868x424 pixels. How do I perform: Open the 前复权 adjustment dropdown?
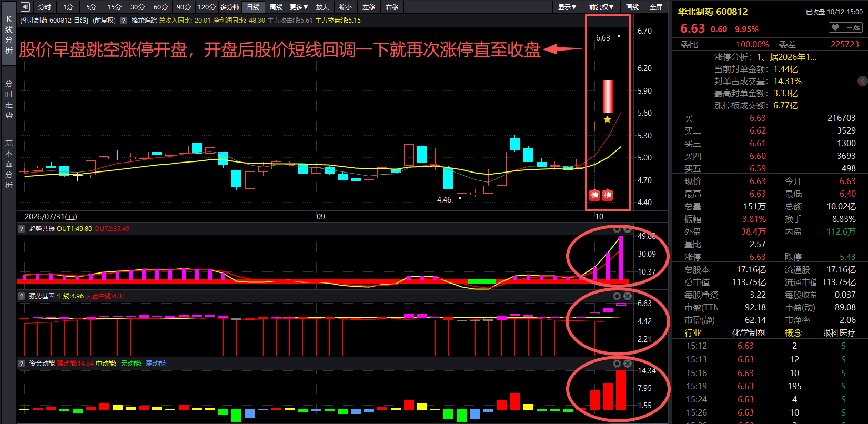point(601,7)
